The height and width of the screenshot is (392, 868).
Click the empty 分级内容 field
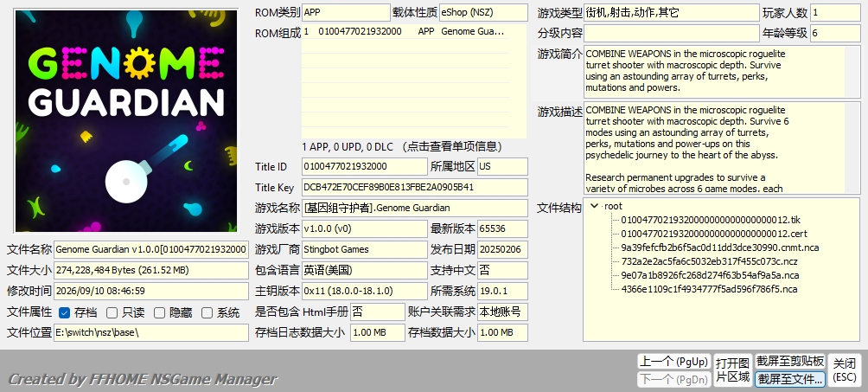pyautogui.click(x=672, y=33)
